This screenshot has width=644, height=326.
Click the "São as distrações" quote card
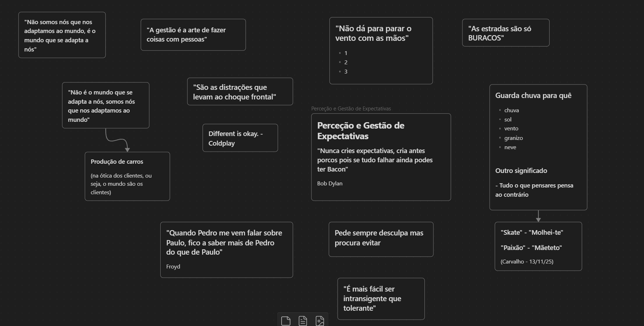click(x=240, y=92)
